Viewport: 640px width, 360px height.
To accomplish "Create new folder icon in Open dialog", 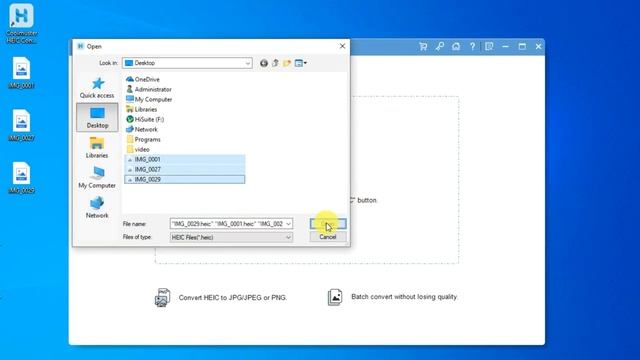I will tap(287, 63).
